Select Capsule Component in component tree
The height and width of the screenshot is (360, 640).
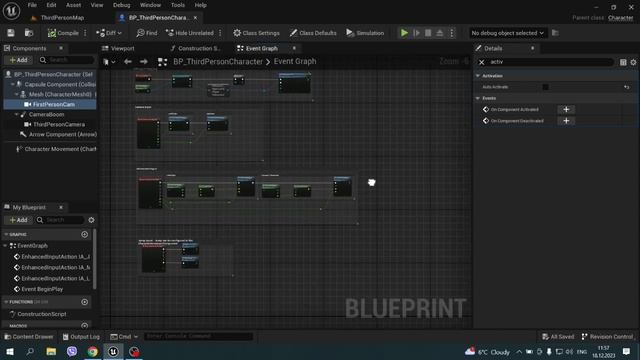click(x=60, y=84)
